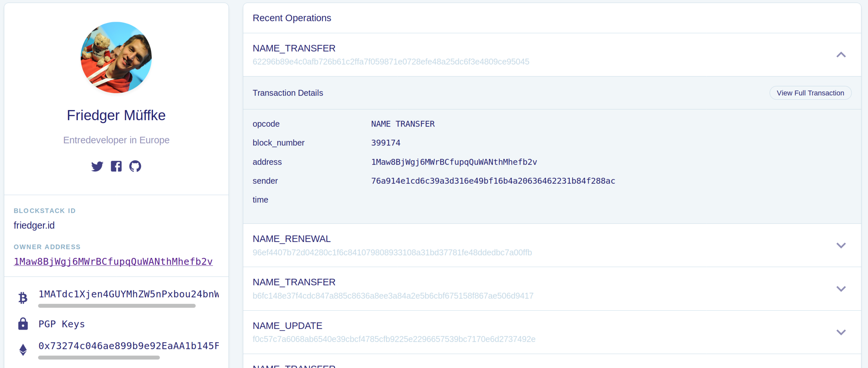Collapse the first NAME_TRANSFER operation chevron
This screenshot has height=368, width=868.
pyautogui.click(x=841, y=55)
